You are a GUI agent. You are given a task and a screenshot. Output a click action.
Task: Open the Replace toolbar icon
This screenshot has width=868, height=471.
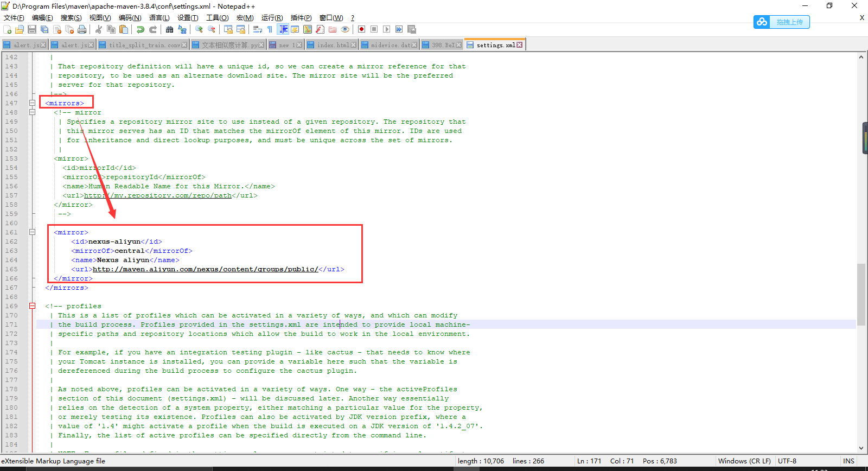pyautogui.click(x=182, y=29)
